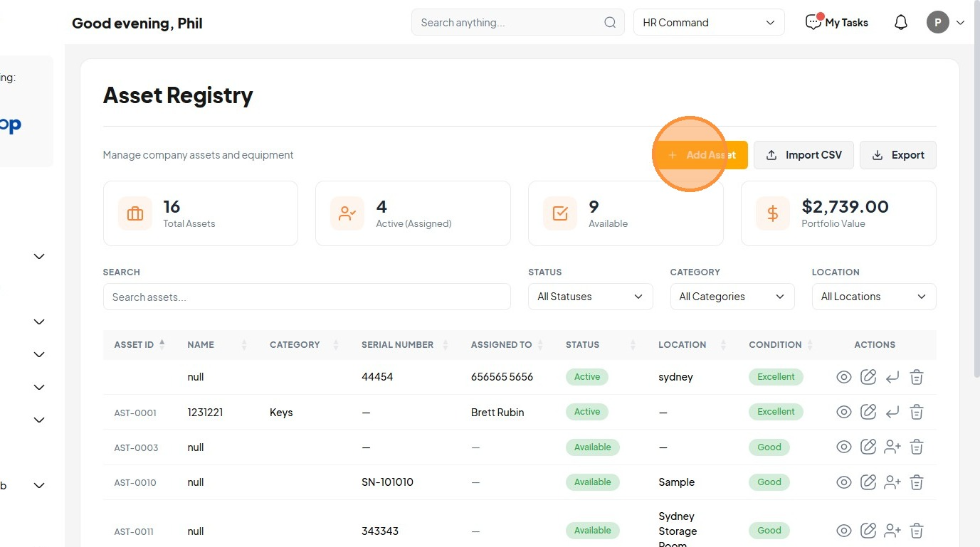View asset AST-0010 with eye icon
980x547 pixels.
[844, 482]
